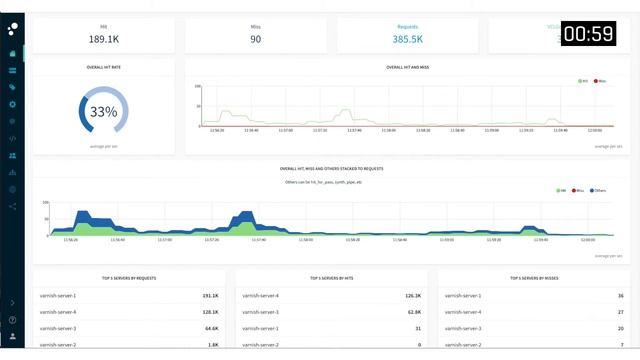Toggle Miss series in stacked requests chart legend
The height and width of the screenshot is (360, 640).
click(x=578, y=191)
